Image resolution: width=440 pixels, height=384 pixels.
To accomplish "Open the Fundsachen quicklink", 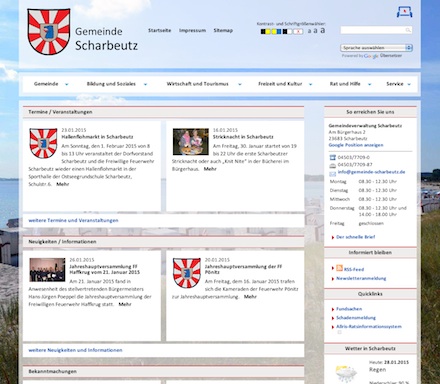I will tap(349, 309).
